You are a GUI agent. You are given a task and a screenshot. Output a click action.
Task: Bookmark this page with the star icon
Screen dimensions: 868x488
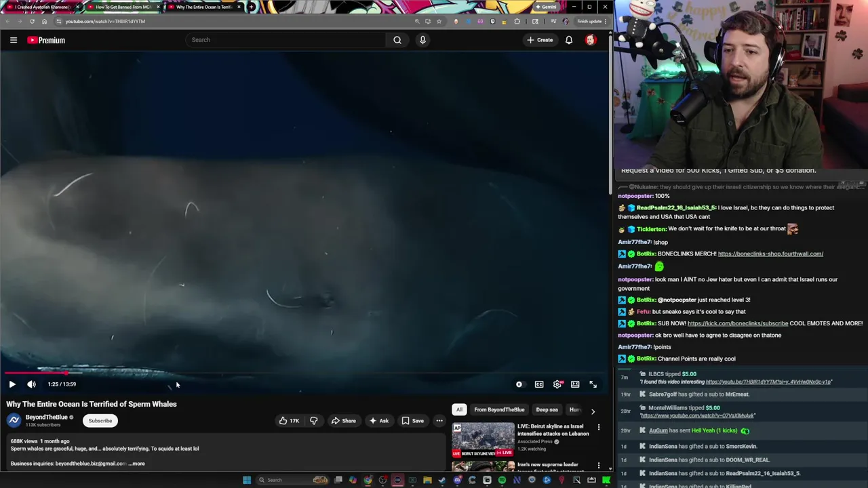coord(439,21)
